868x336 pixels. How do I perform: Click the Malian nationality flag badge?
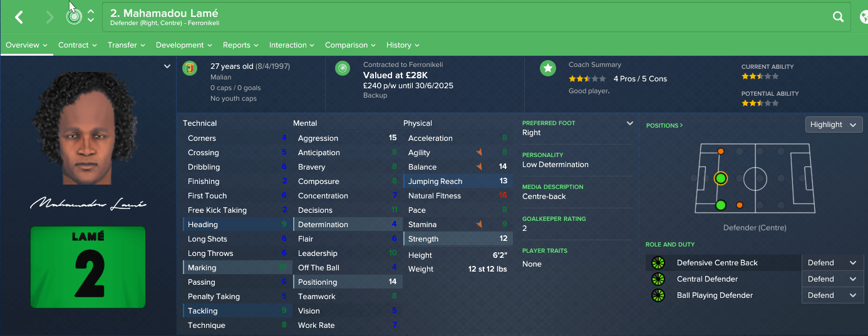click(189, 68)
